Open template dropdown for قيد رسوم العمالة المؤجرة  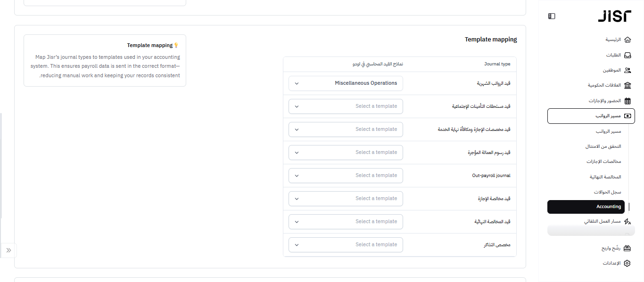pyautogui.click(x=346, y=153)
